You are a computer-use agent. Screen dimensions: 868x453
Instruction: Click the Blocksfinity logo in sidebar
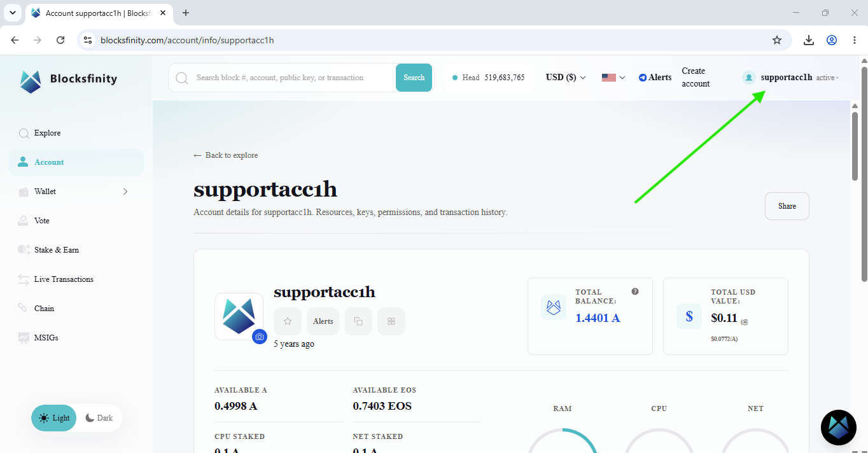pos(68,81)
